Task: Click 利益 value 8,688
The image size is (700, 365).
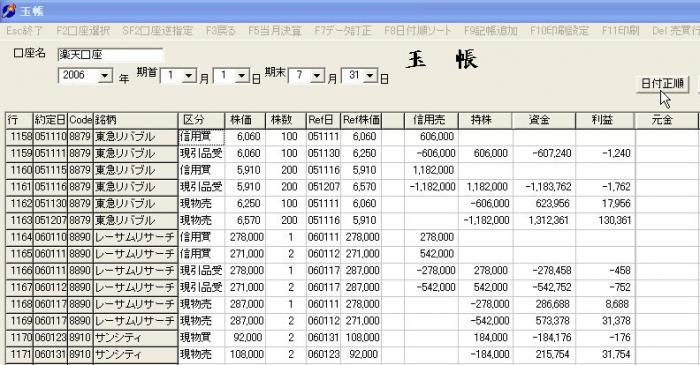Action: coord(605,304)
